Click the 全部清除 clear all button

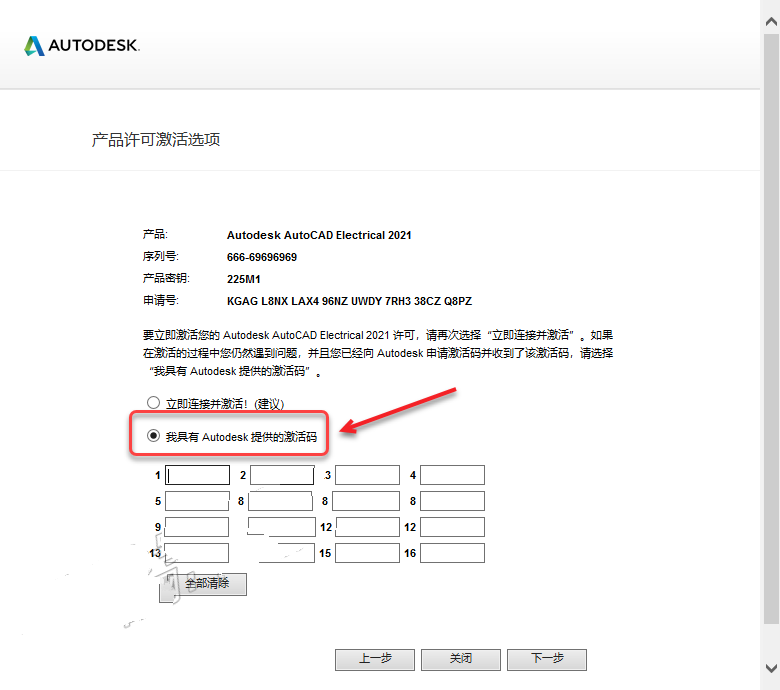tap(203, 584)
